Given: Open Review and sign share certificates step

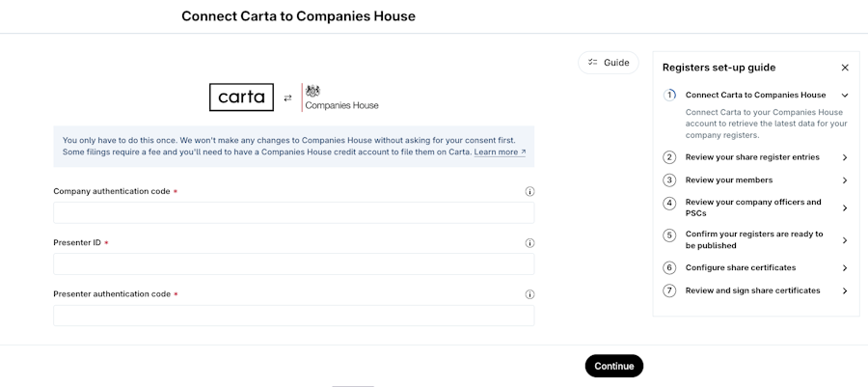Looking at the screenshot, I should pos(845,290).
